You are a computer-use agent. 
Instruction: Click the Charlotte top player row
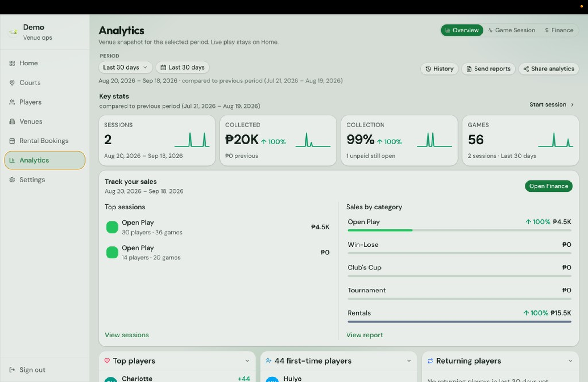pos(177,378)
